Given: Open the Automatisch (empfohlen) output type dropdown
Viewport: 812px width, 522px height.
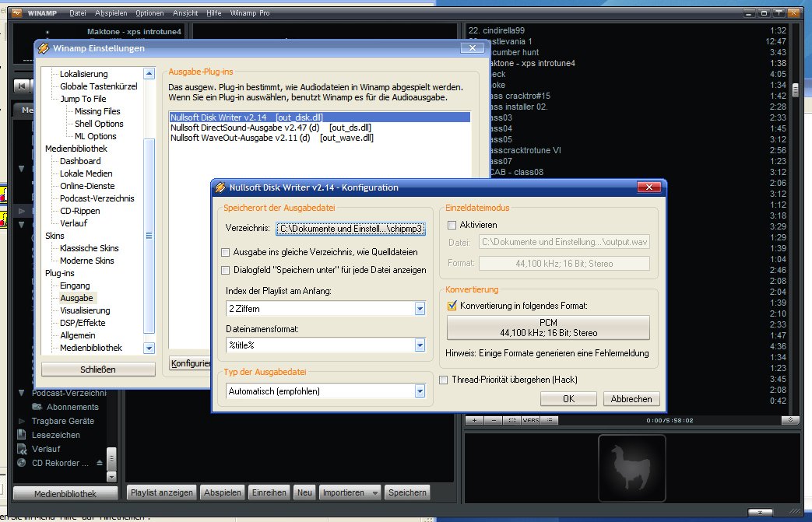Looking at the screenshot, I should [420, 391].
